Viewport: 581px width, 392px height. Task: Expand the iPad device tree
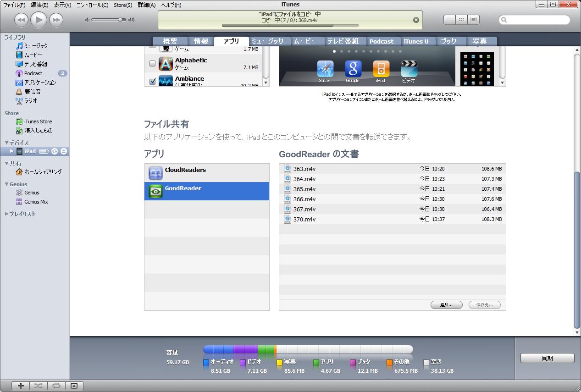click(x=12, y=151)
